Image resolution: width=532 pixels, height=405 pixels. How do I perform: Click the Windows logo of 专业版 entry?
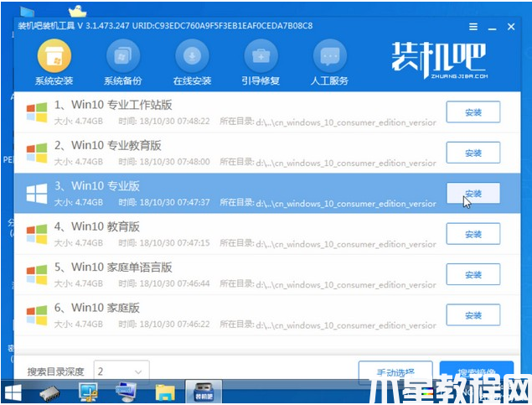tap(37, 193)
